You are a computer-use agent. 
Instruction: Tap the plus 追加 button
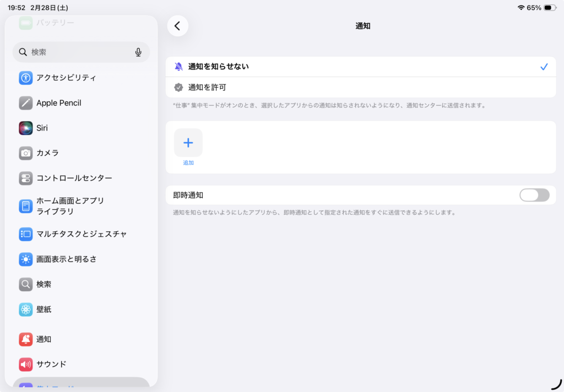click(188, 143)
